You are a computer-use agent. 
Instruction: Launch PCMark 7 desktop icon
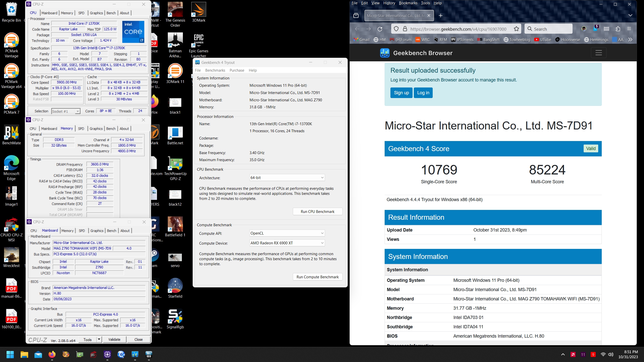11,104
